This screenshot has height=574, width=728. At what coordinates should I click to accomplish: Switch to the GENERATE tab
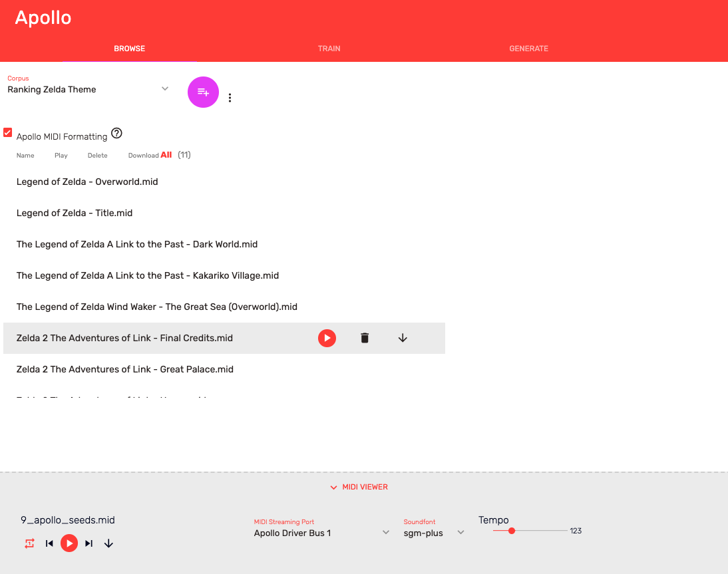pos(528,49)
